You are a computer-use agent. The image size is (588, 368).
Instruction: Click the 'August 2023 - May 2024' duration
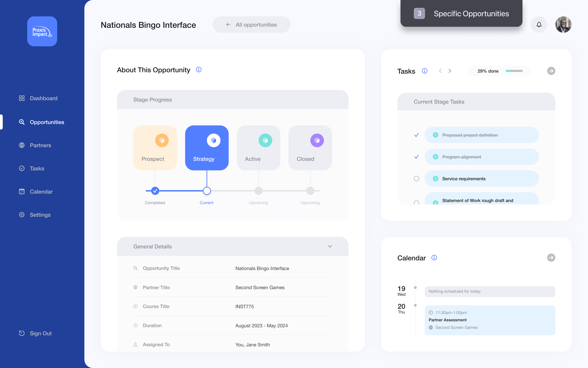click(x=261, y=326)
